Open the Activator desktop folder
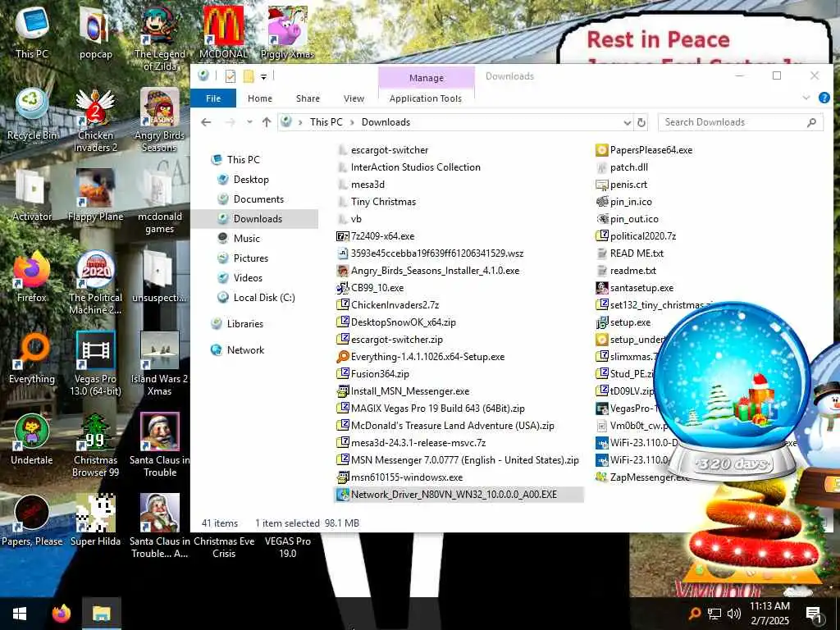The image size is (840, 630). [x=32, y=195]
